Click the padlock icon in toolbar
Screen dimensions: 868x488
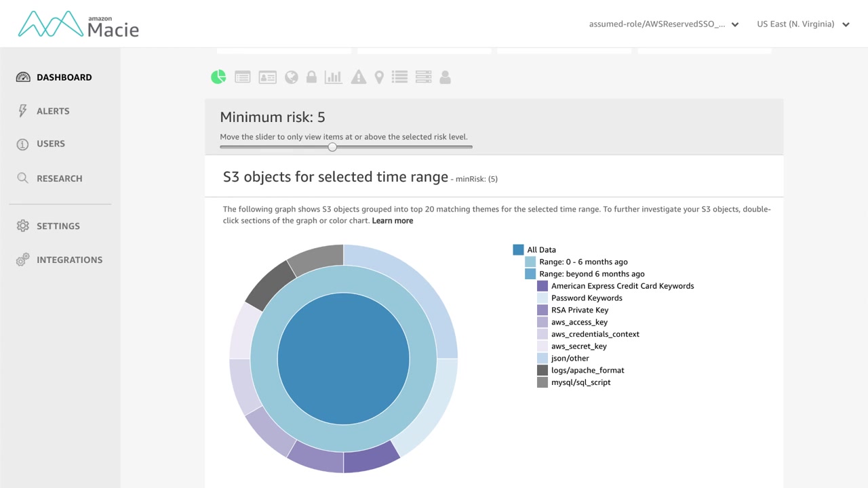pos(311,77)
